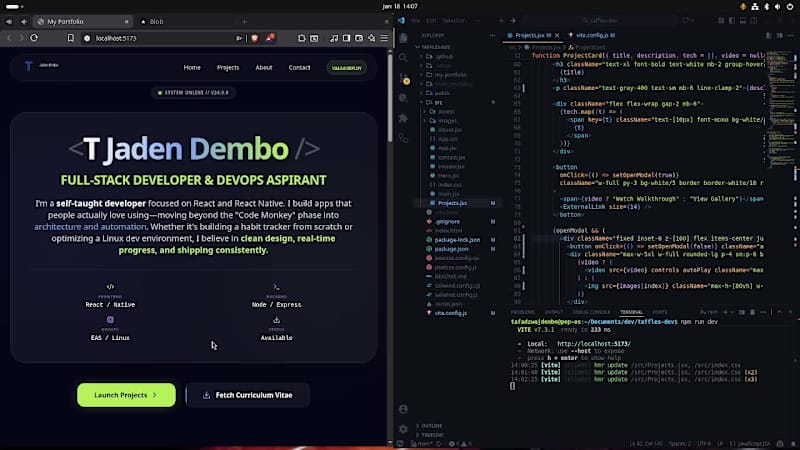This screenshot has width=800, height=450.
Task: Reload the localhost page in browser
Action: coord(34,38)
